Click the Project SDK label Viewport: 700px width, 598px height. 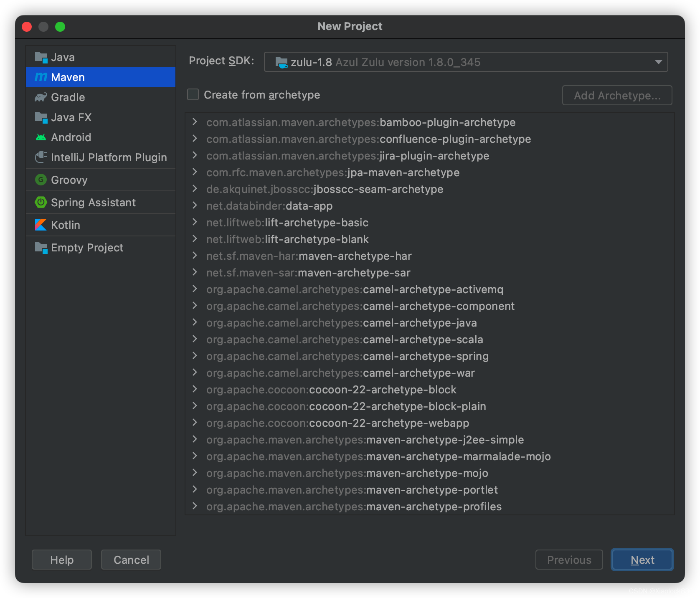point(221,61)
